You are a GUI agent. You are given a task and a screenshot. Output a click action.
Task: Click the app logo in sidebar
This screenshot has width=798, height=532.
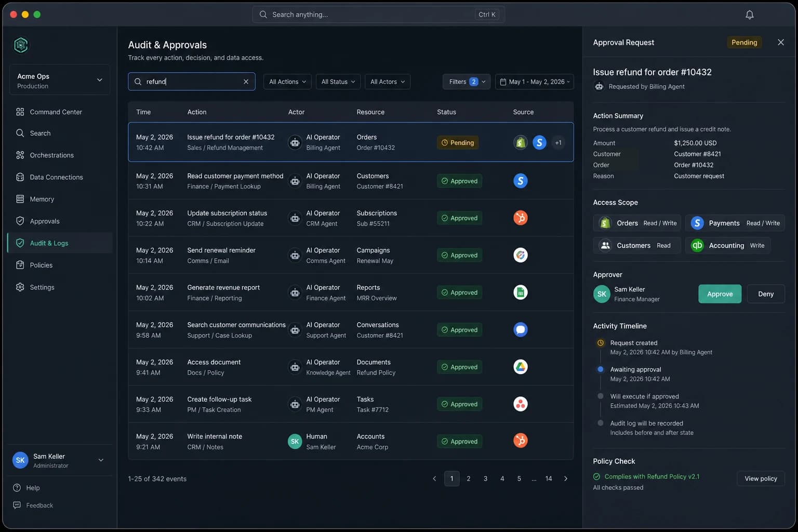21,45
